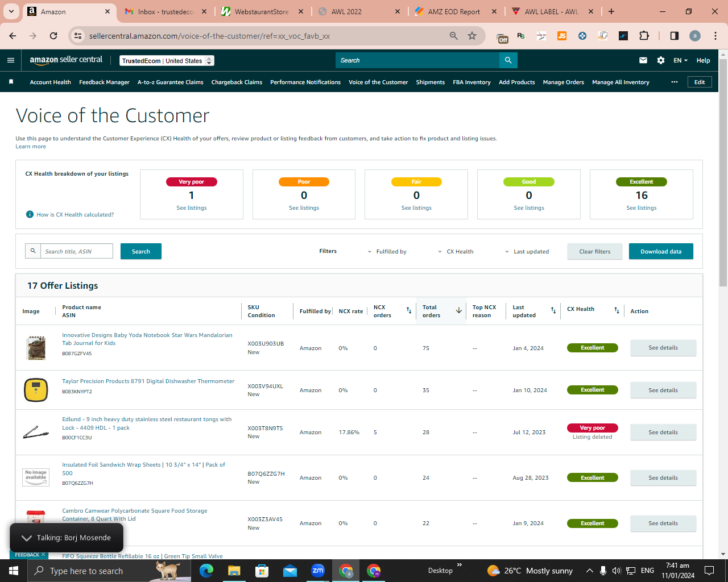Screen dimensions: 728x582
Task: Click the Clear filters button
Action: click(594, 251)
